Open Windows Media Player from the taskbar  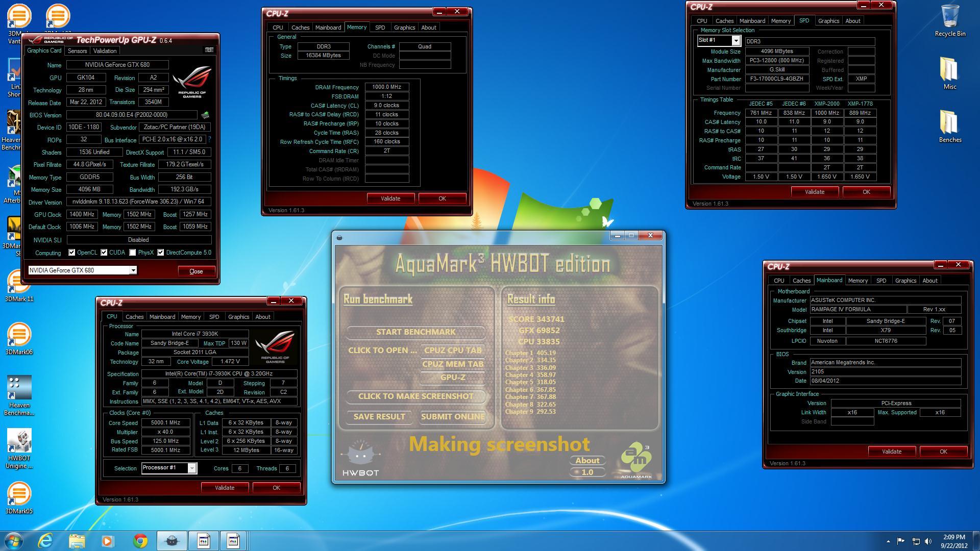pyautogui.click(x=108, y=541)
